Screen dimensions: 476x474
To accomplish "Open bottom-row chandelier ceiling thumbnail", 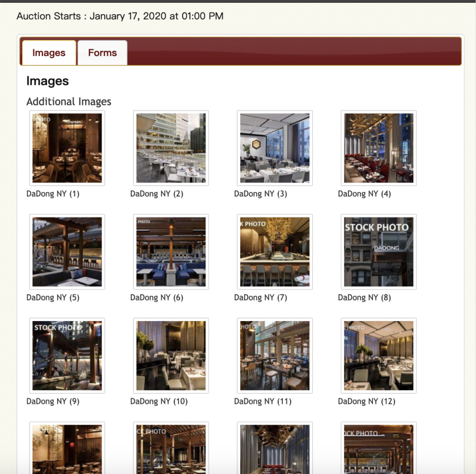I will pos(275,448).
